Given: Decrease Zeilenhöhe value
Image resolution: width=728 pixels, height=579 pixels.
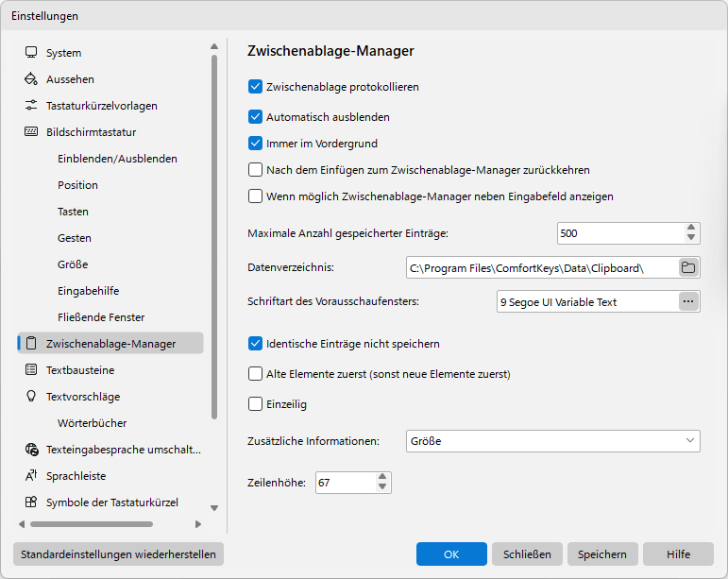Looking at the screenshot, I should point(382,487).
